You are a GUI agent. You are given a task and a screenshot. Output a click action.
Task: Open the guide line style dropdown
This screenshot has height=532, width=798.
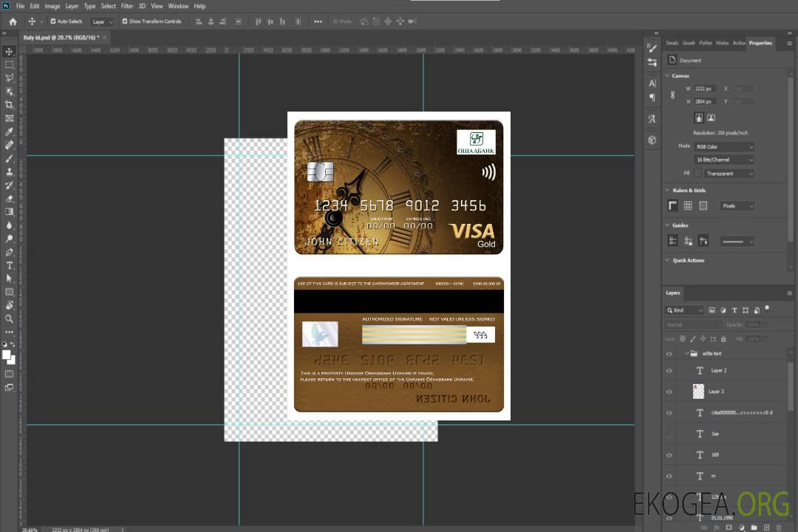[x=737, y=242]
